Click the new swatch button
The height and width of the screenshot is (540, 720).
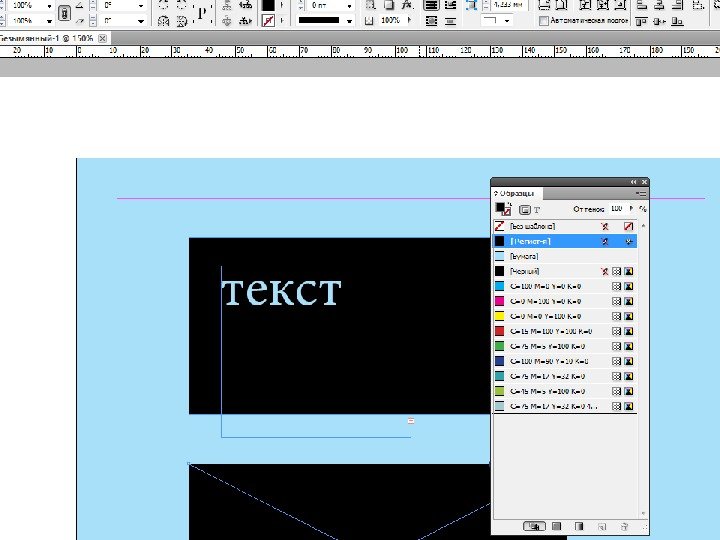click(602, 527)
